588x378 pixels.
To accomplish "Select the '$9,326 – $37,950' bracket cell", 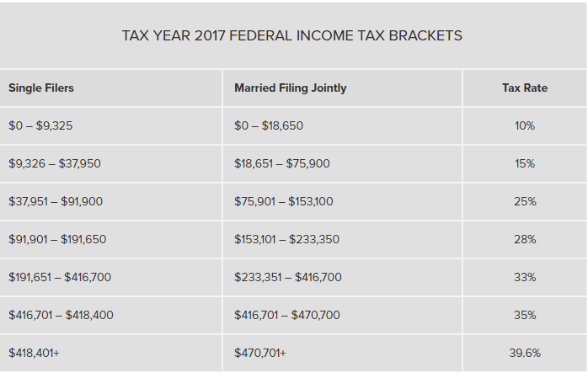I will (54, 163).
